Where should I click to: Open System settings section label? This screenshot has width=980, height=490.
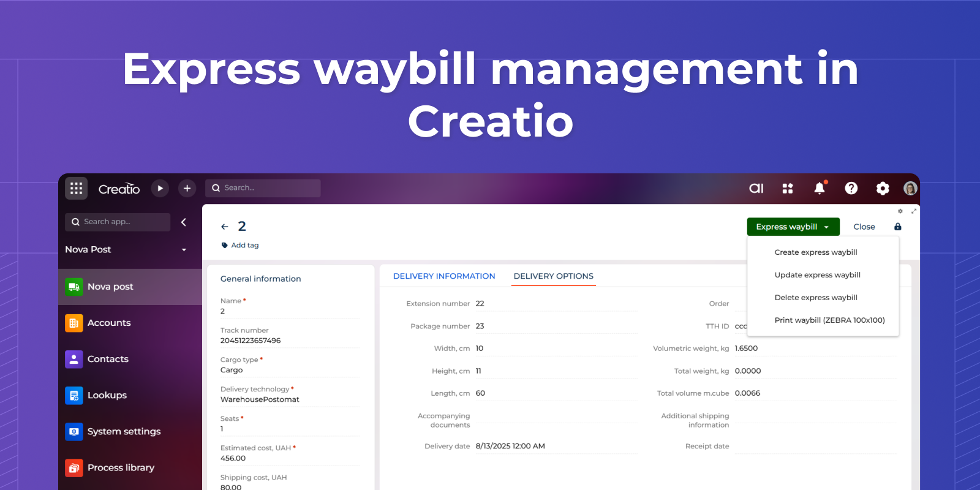pos(124,431)
